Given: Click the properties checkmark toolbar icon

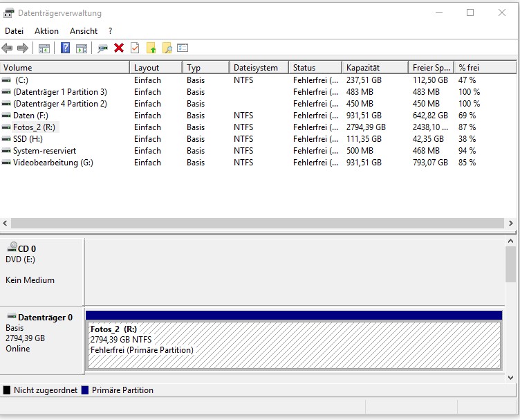Looking at the screenshot, I should click(x=135, y=48).
